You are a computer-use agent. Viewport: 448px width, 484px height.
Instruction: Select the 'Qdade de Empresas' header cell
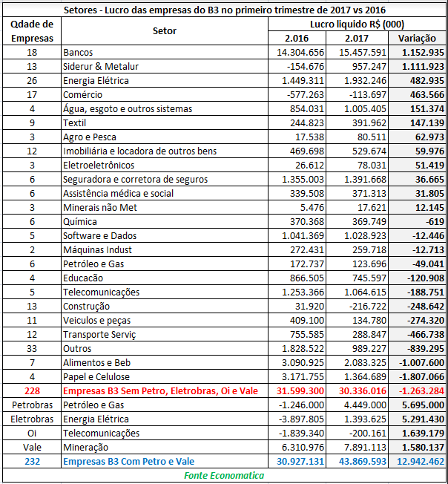click(32, 30)
